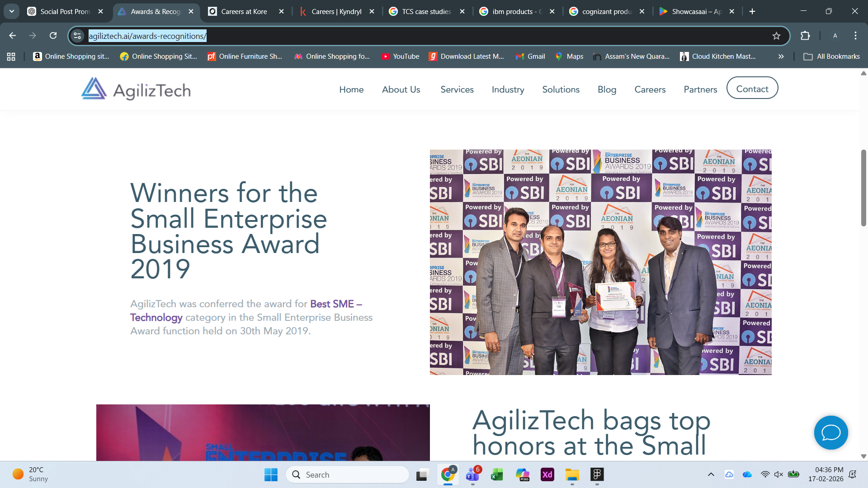The width and height of the screenshot is (868, 488).
Task: Click the AgilizTech logo
Action: (x=135, y=89)
